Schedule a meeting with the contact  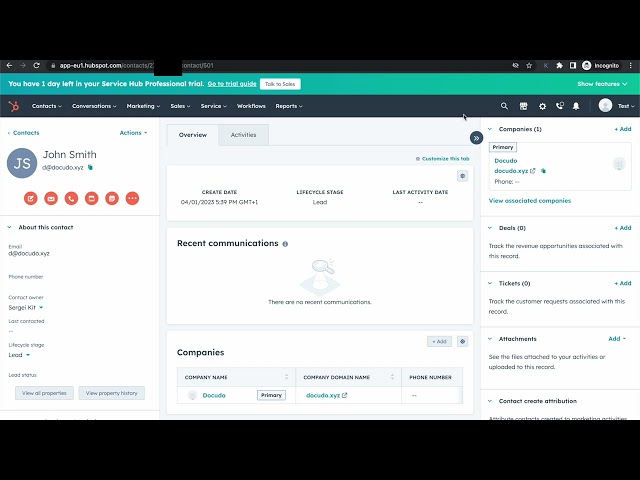(112, 198)
